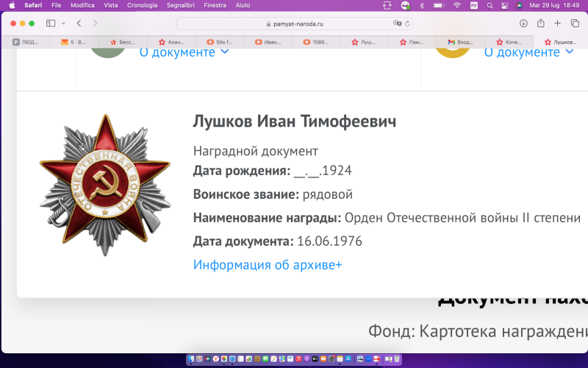588x368 pixels.
Task: Click the date and time Mar 29 lug
Action: [x=554, y=5]
